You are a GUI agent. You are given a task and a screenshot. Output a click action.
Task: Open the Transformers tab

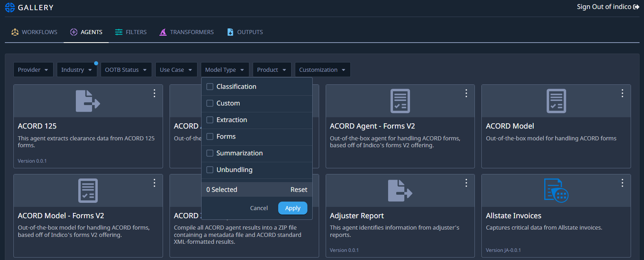pos(187,32)
